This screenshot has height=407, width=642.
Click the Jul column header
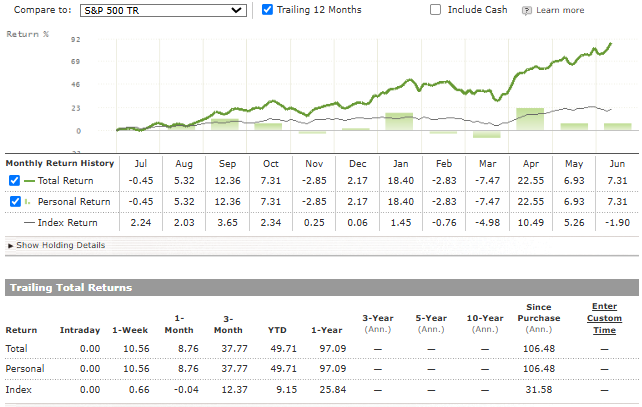point(140,164)
